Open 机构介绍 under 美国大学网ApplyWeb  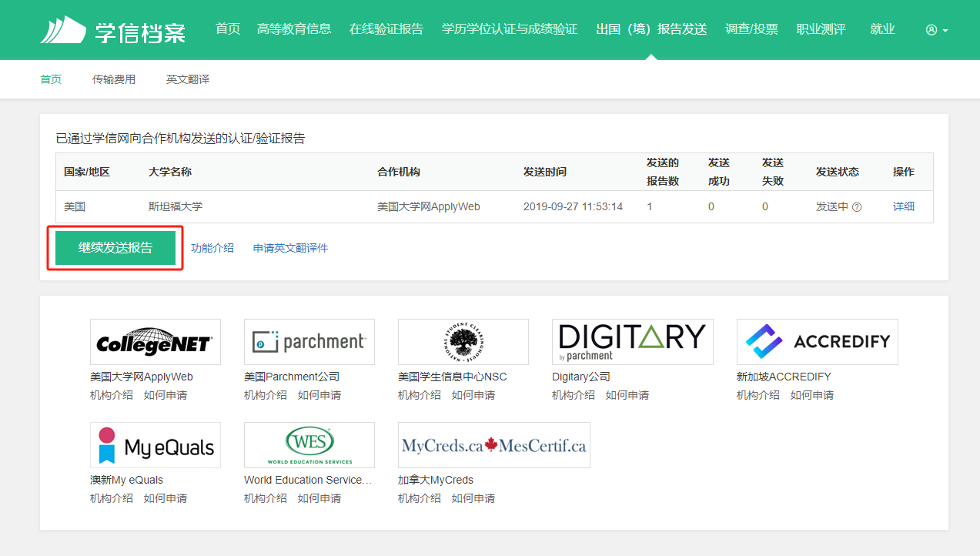click(x=112, y=395)
